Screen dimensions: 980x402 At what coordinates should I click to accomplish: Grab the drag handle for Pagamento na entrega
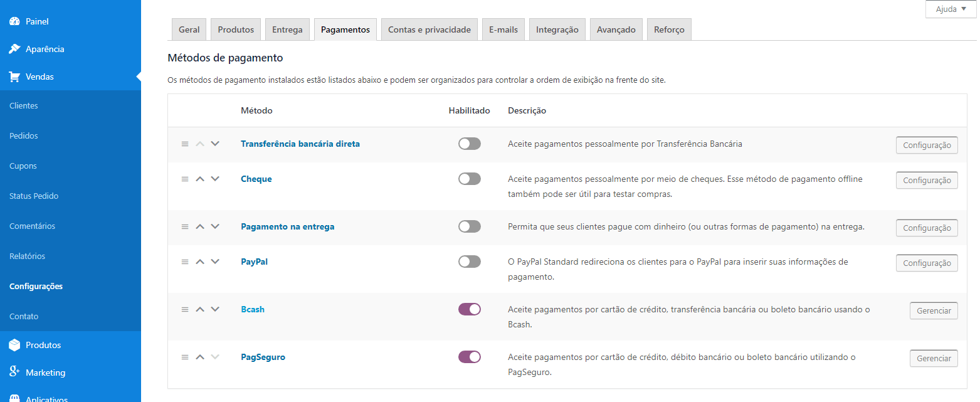185,226
